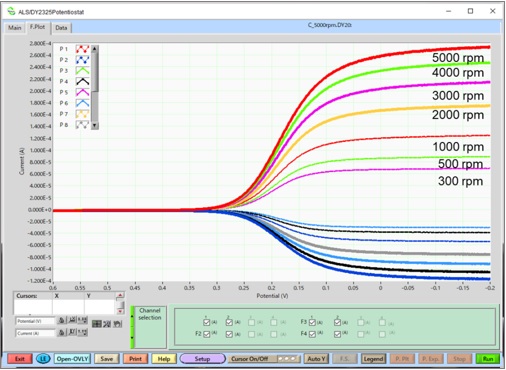Open Help
Image resolution: width=506 pixels, height=370 pixels.
[x=164, y=359]
